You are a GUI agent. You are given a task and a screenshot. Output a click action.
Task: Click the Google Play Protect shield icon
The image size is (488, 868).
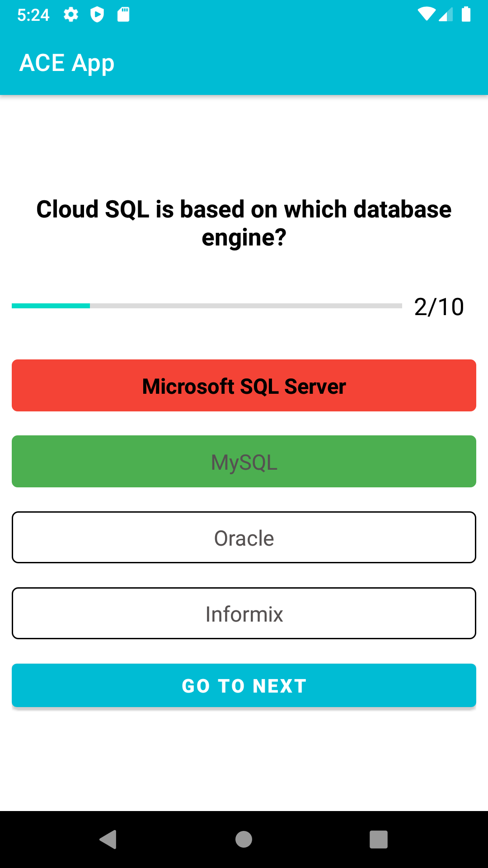[x=97, y=14]
